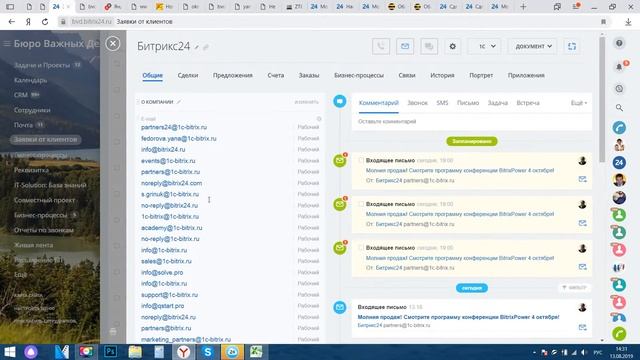Select the Портрет tab
This screenshot has height=360, width=640.
coord(481,76)
